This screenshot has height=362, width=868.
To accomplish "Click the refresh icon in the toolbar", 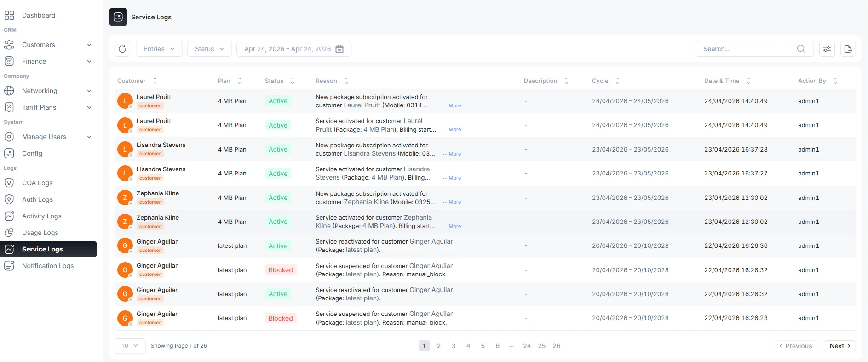I will [122, 49].
